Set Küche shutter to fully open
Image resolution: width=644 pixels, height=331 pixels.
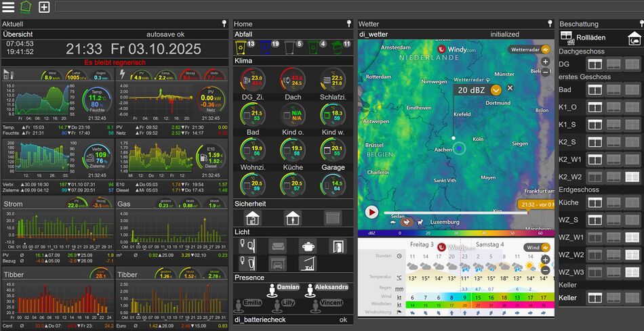[x=595, y=202]
